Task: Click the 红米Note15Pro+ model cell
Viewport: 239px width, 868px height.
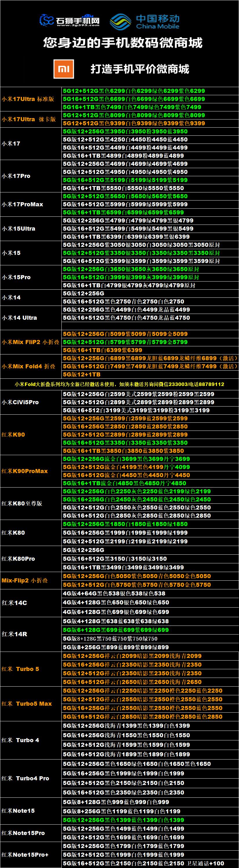Action: point(25,854)
